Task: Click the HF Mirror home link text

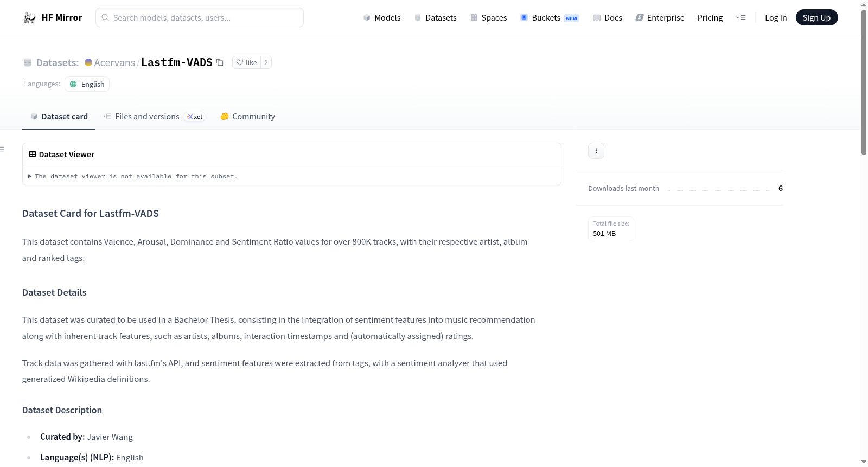Action: point(62,18)
